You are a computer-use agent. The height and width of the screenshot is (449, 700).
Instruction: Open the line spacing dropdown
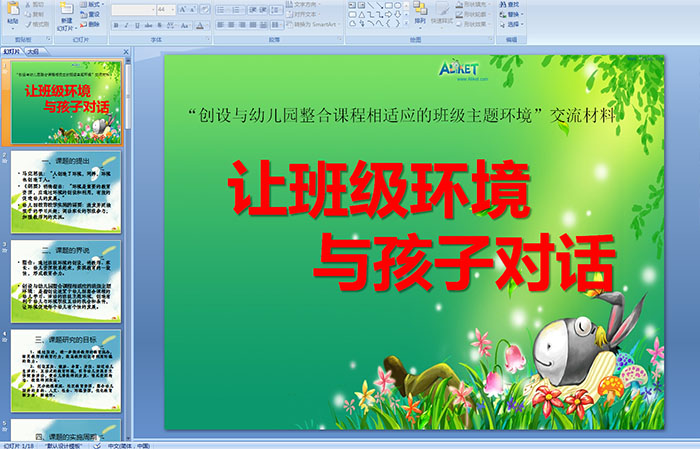click(277, 9)
